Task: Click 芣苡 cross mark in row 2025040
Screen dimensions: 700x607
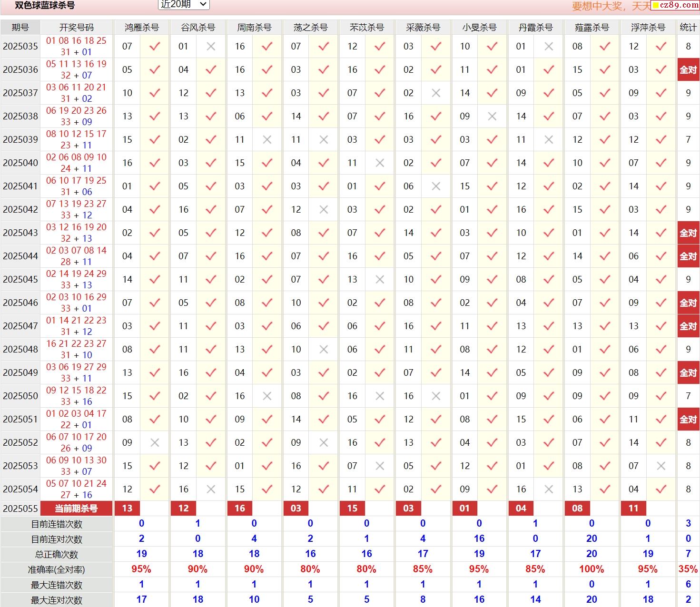Action: click(380, 163)
